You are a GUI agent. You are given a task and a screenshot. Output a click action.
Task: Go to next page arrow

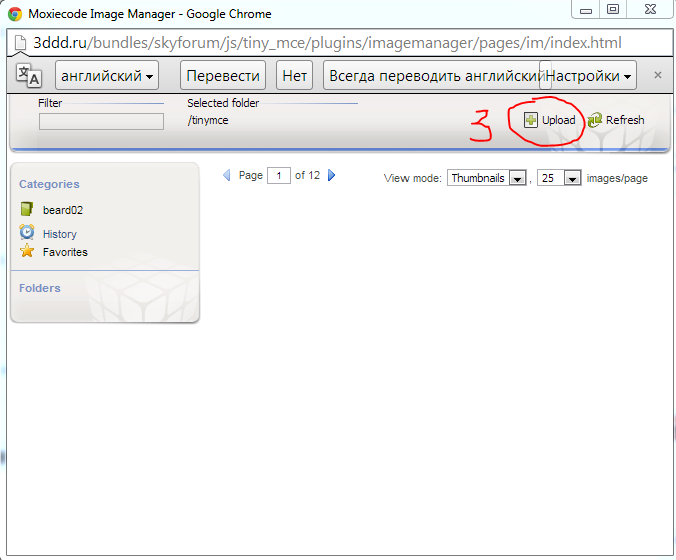331,175
